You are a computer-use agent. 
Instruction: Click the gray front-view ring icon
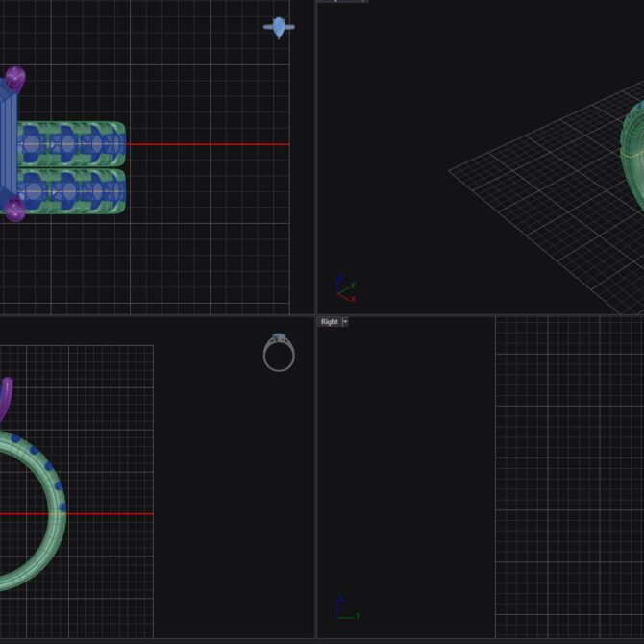pos(279,354)
